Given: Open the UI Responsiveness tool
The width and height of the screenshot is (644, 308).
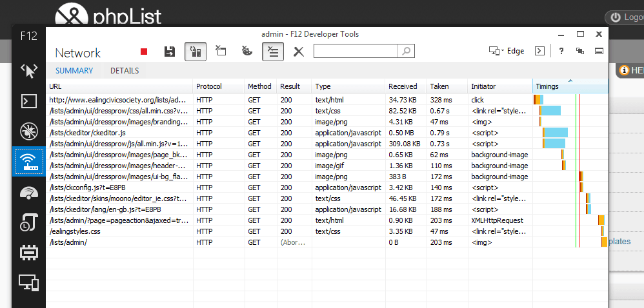Looking at the screenshot, I should [x=29, y=191].
